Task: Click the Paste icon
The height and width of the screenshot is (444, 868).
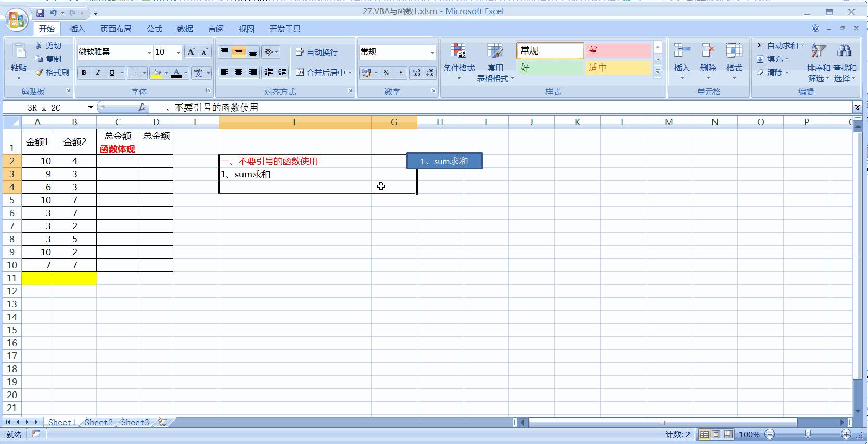Action: 19,52
